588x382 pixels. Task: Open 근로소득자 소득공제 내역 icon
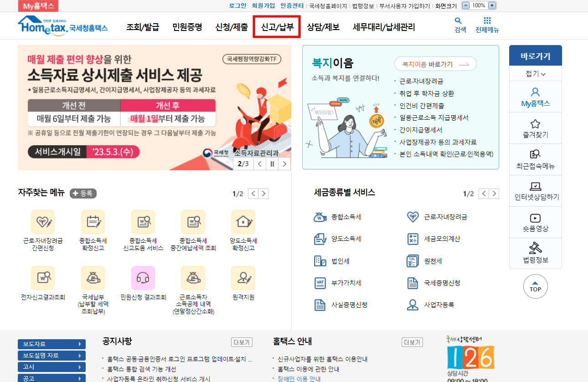point(193,278)
